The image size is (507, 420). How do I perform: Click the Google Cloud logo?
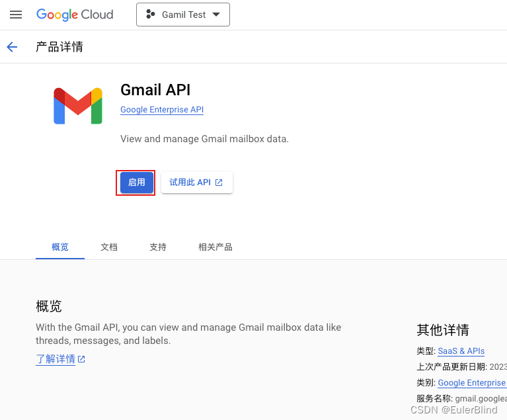[75, 15]
